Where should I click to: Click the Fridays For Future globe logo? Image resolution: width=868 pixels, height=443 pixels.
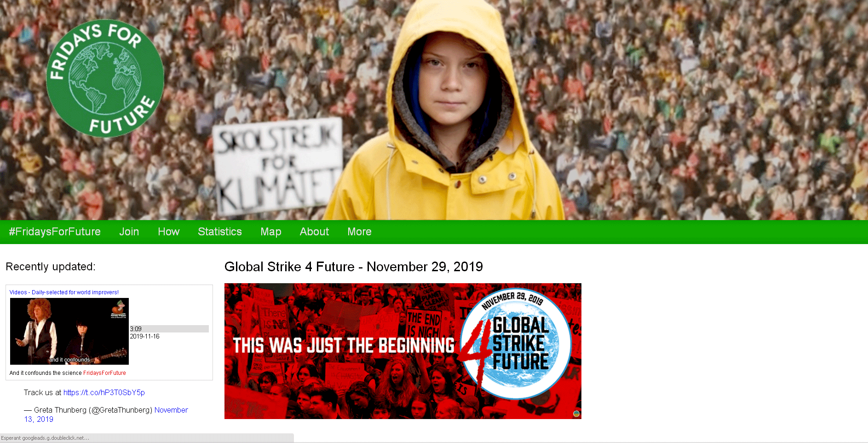click(x=105, y=79)
